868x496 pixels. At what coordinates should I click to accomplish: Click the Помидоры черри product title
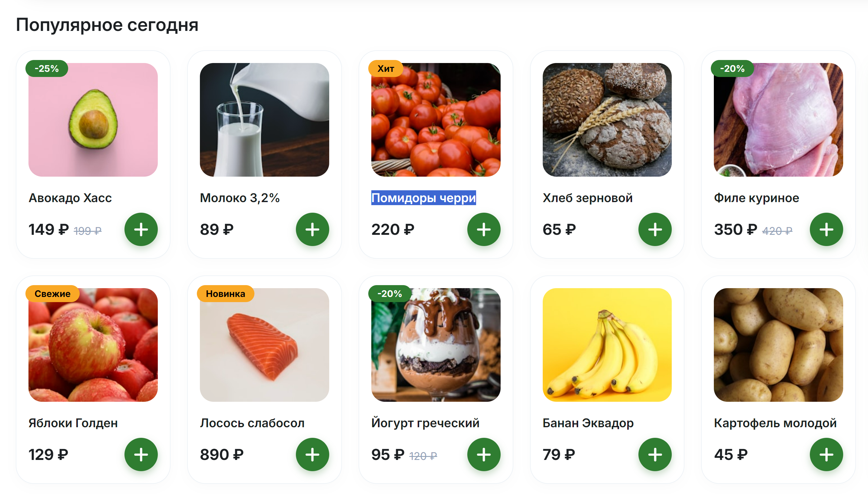coord(423,198)
